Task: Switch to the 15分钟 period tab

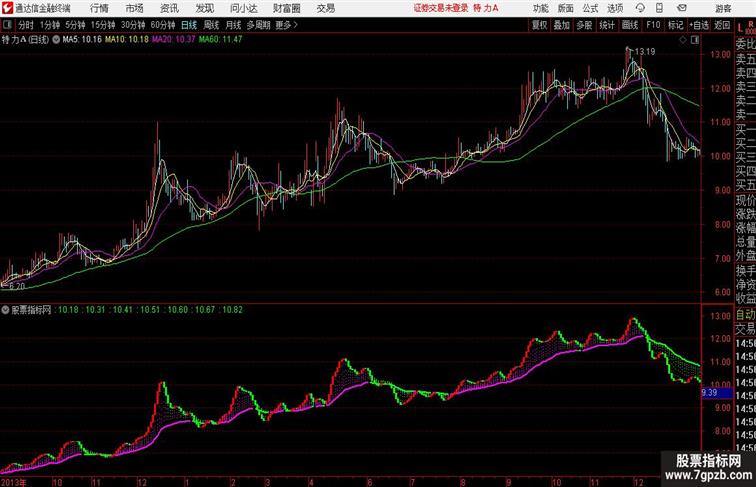Action: pos(103,25)
